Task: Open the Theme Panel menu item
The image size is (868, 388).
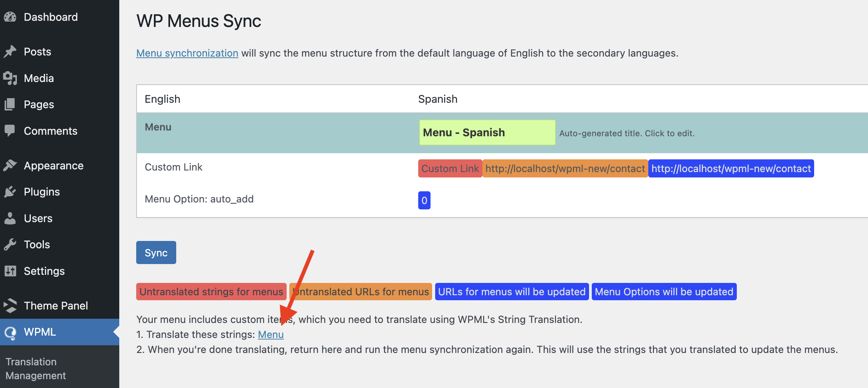Action: (x=56, y=306)
